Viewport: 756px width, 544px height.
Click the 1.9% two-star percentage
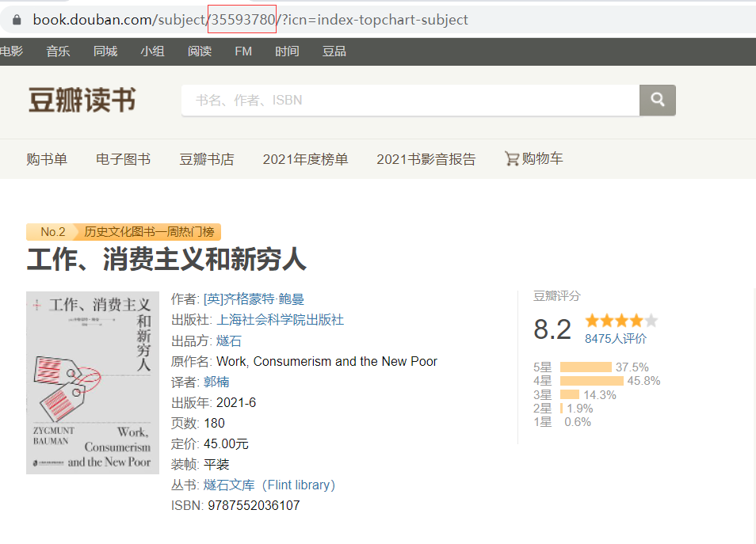(x=580, y=409)
